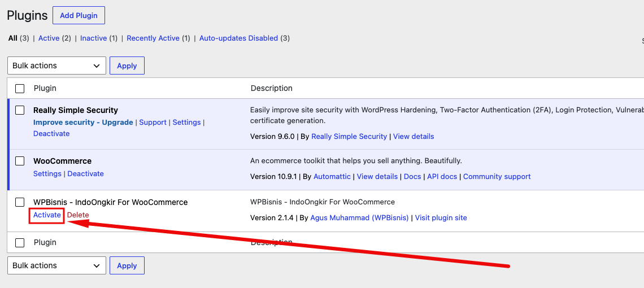The image size is (644, 288).
Task: Open the top Bulk actions dropdown
Action: (x=56, y=66)
